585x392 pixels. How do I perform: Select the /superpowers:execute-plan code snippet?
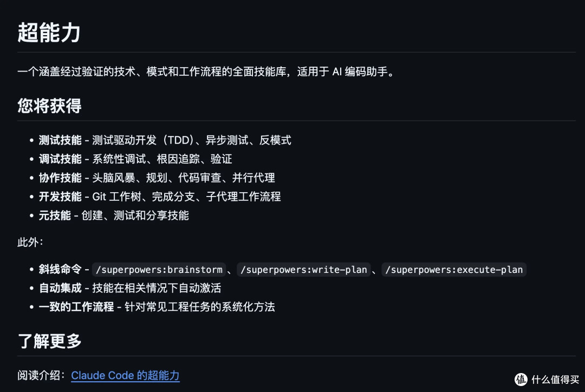(x=454, y=269)
